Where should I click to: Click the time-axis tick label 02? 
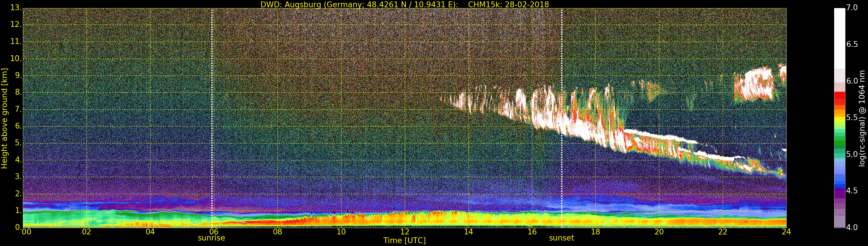[87, 232]
